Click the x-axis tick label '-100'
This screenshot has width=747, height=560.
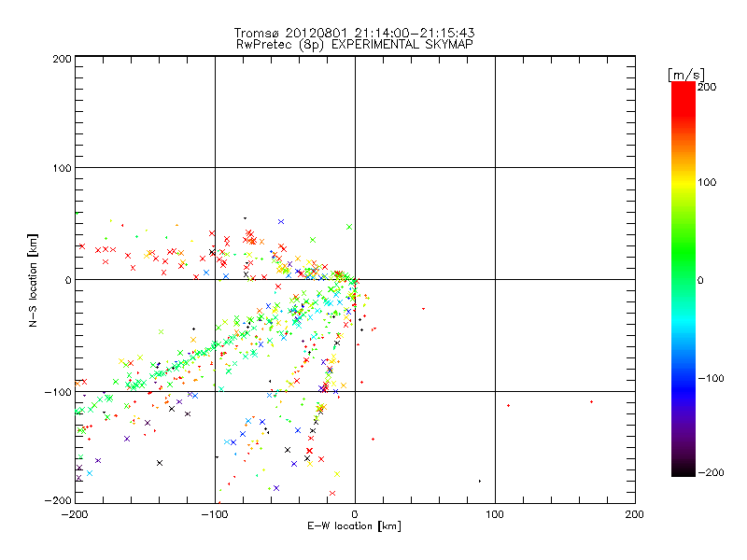coord(215,514)
